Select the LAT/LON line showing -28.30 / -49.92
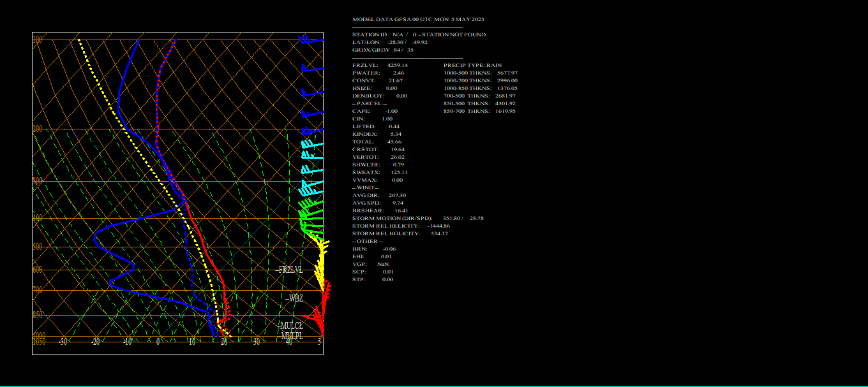This screenshot has height=387, width=868. 390,42
